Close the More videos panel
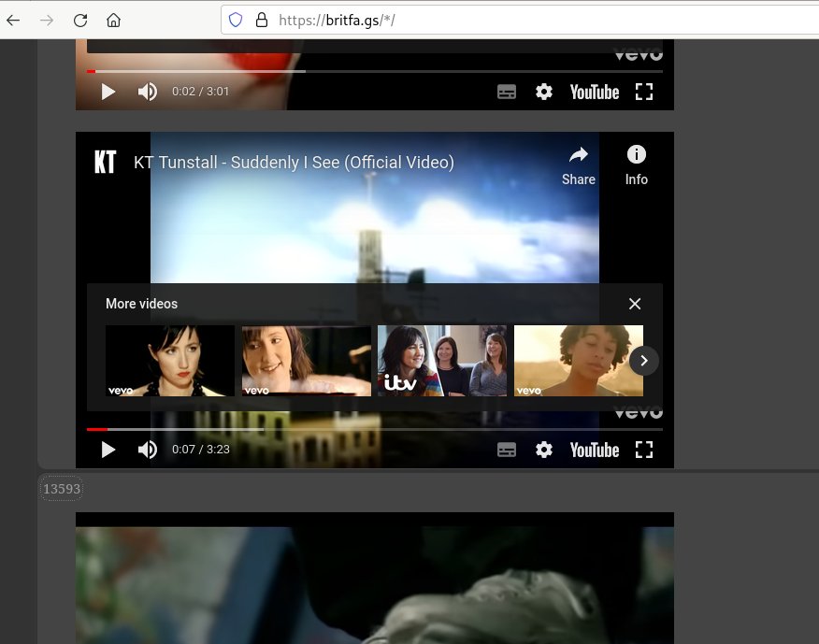The width and height of the screenshot is (819, 644). point(635,304)
